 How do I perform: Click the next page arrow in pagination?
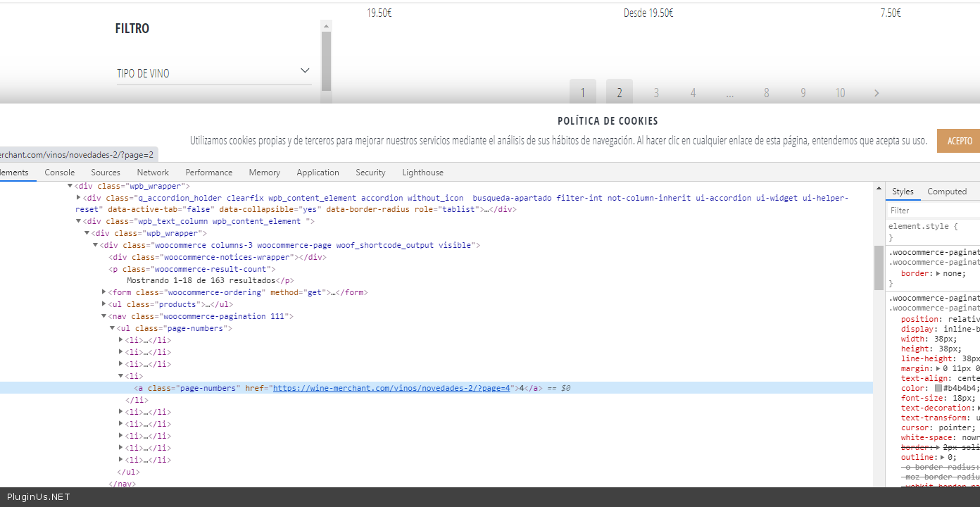tap(877, 93)
